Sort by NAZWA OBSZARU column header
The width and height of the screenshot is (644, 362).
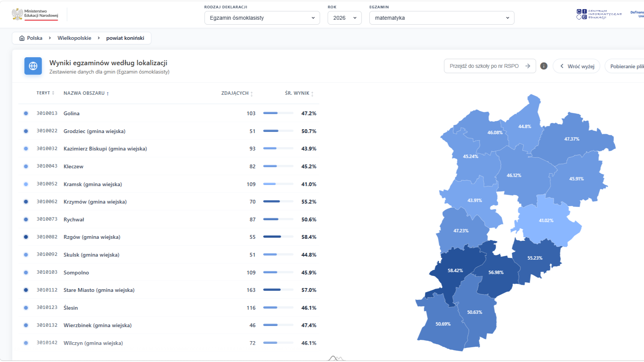coord(86,93)
